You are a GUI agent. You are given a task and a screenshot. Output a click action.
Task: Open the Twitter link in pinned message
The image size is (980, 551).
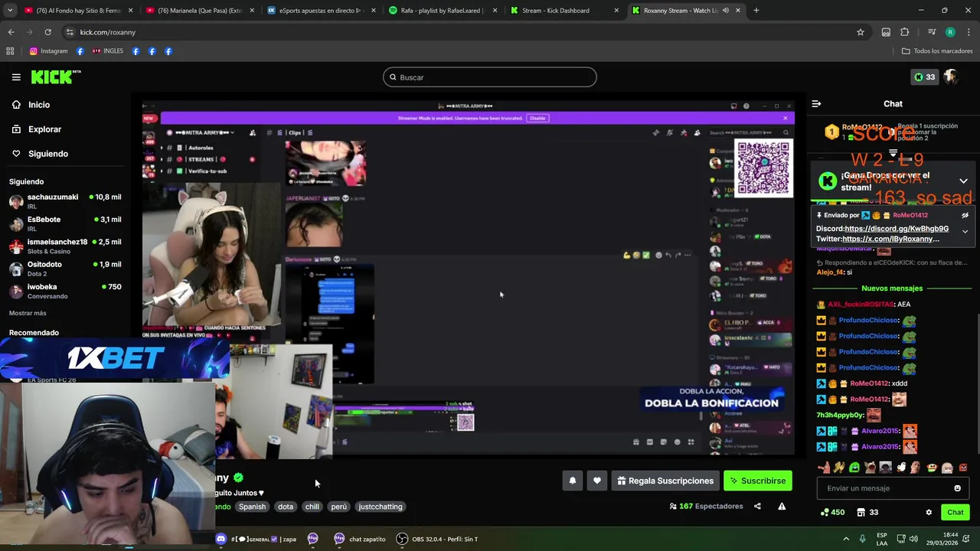click(890, 239)
